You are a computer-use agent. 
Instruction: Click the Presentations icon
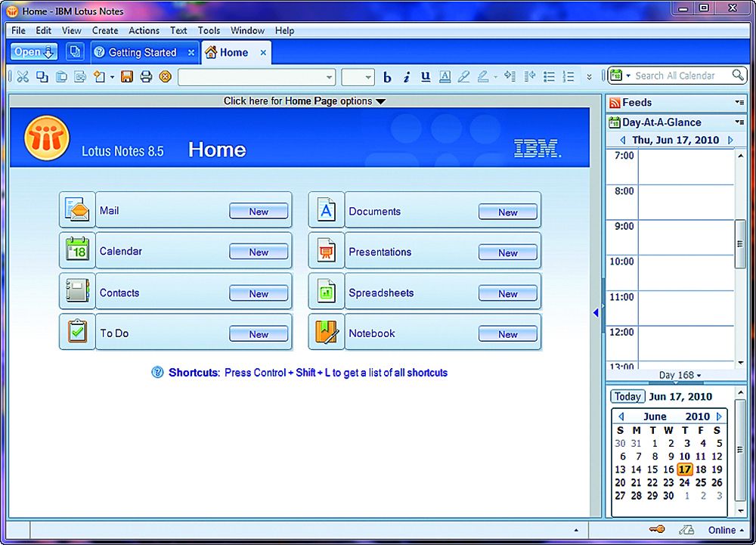click(x=327, y=250)
